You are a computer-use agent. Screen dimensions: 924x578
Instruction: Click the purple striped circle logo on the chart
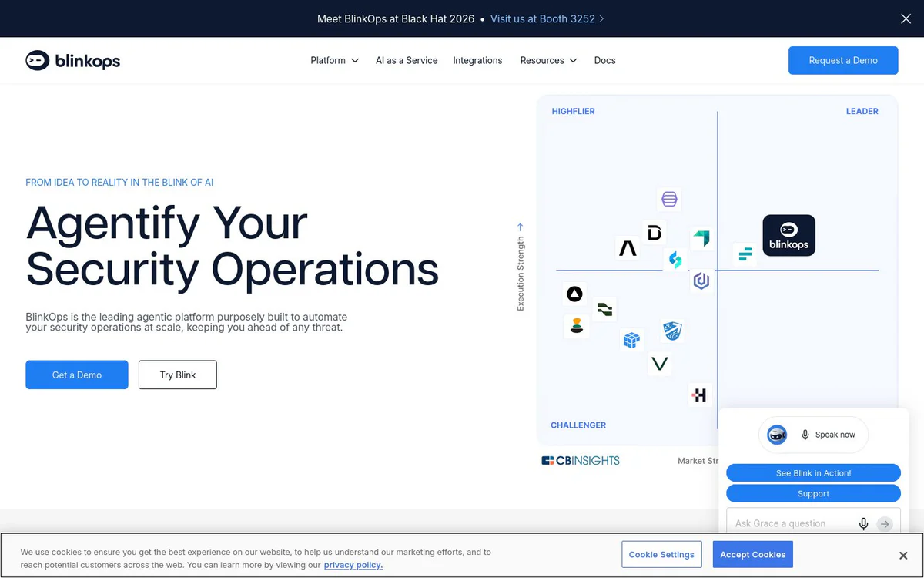(x=669, y=200)
